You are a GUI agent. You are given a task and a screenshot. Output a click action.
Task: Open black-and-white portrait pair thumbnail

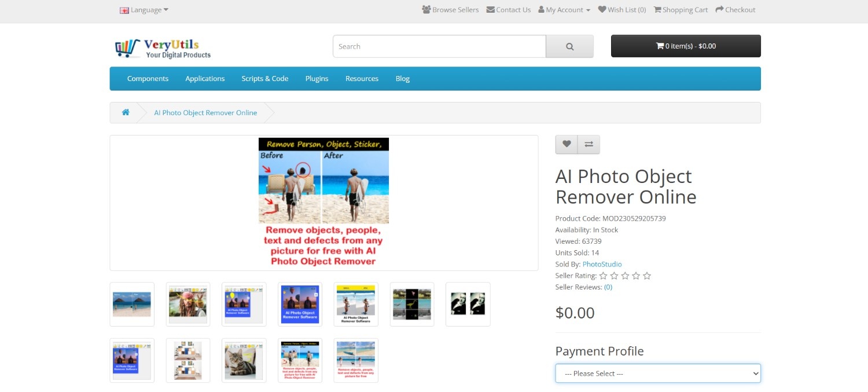(468, 304)
